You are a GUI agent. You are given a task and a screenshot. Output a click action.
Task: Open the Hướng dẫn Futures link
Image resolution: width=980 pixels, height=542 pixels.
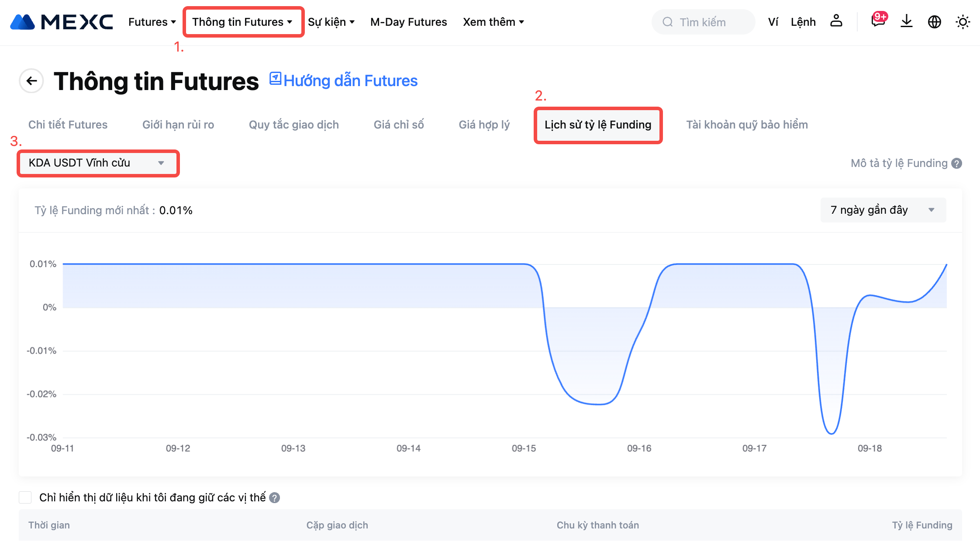coord(344,81)
